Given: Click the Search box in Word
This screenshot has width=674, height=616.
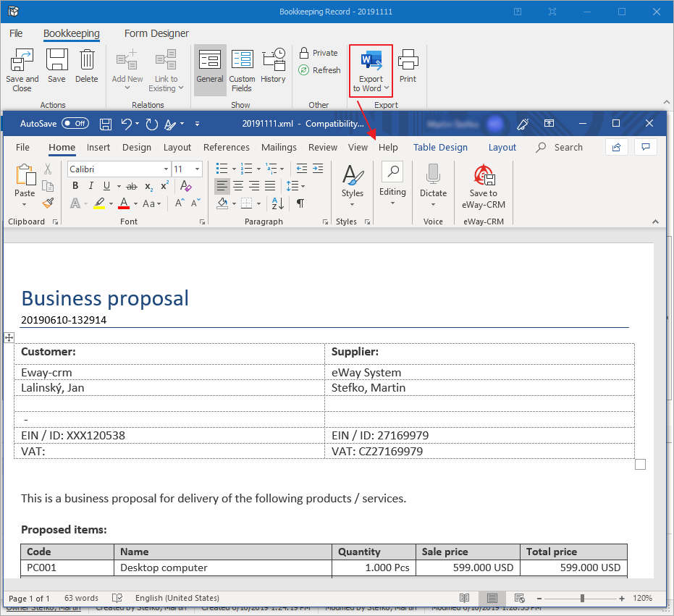Looking at the screenshot, I should coord(560,148).
